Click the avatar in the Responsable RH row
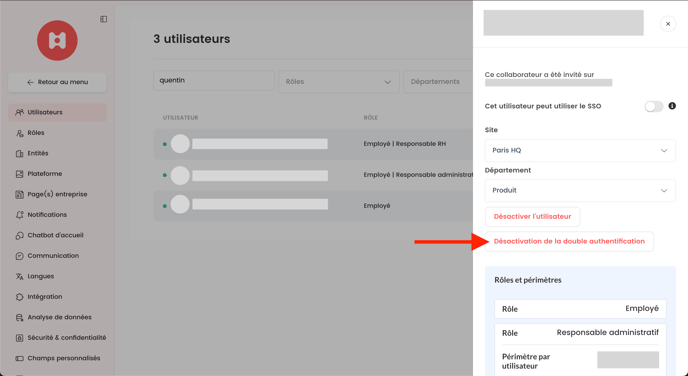The height and width of the screenshot is (376, 688). tap(180, 144)
